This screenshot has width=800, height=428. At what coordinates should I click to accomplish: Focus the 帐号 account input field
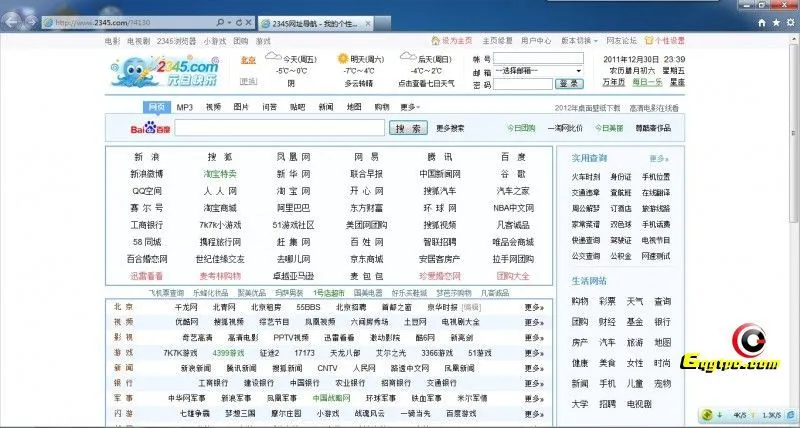(x=538, y=58)
